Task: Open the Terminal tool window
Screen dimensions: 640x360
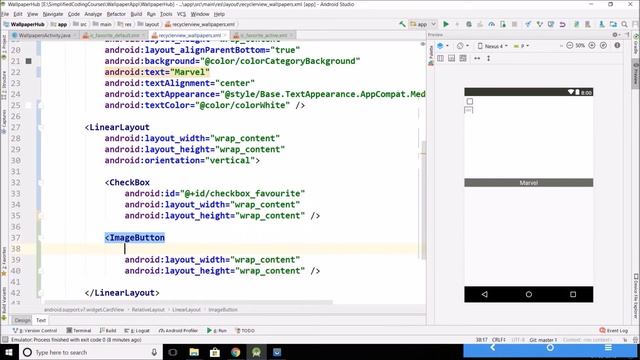Action: coord(79,331)
